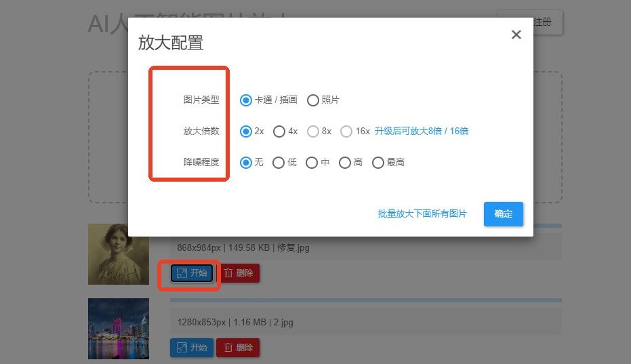Open the city night skyline thumbnail
Viewport: 631px width, 364px height.
point(119,329)
